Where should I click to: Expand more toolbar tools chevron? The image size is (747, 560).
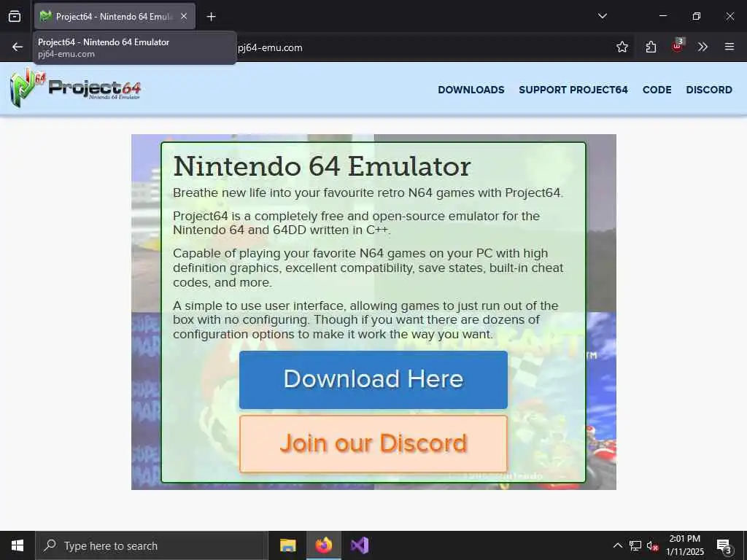703,47
